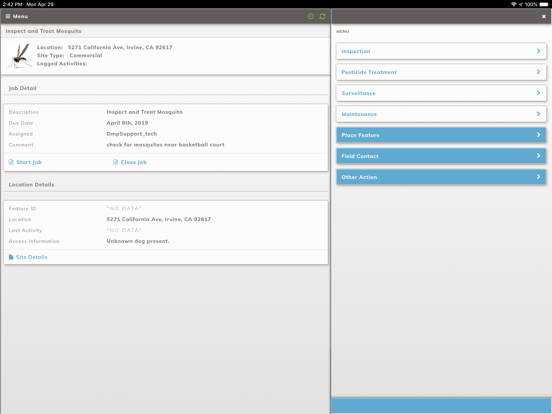Click the status bar time '2:42 PM'
Screen dimensions: 552x414
12,4
